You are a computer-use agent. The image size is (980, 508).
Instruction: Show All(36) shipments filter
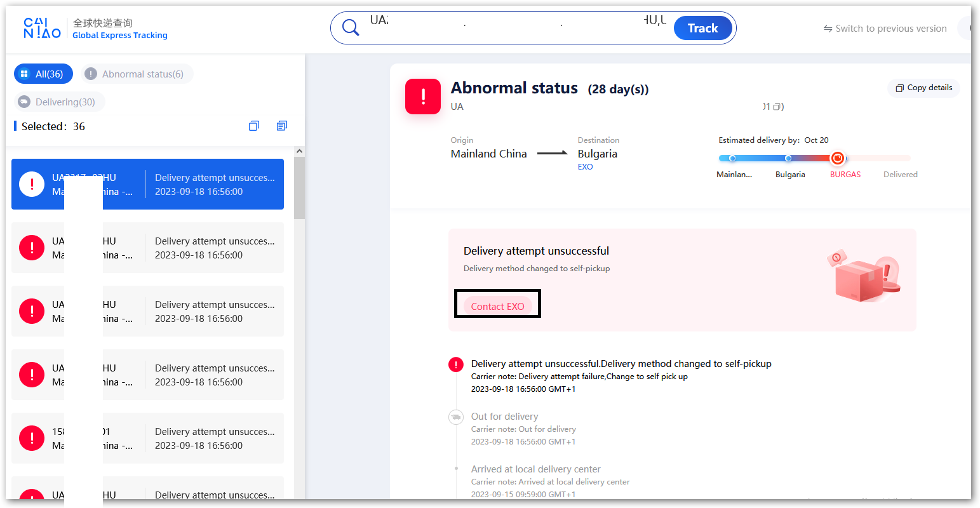coord(43,74)
